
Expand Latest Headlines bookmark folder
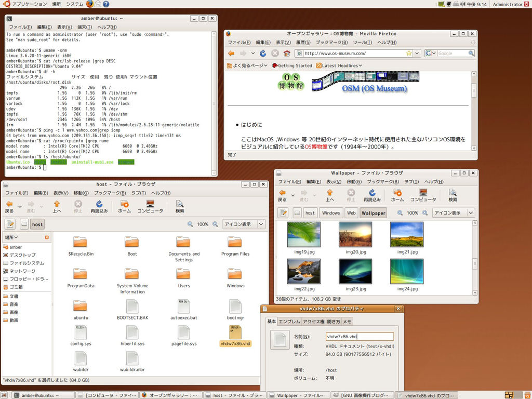pyautogui.click(x=339, y=66)
